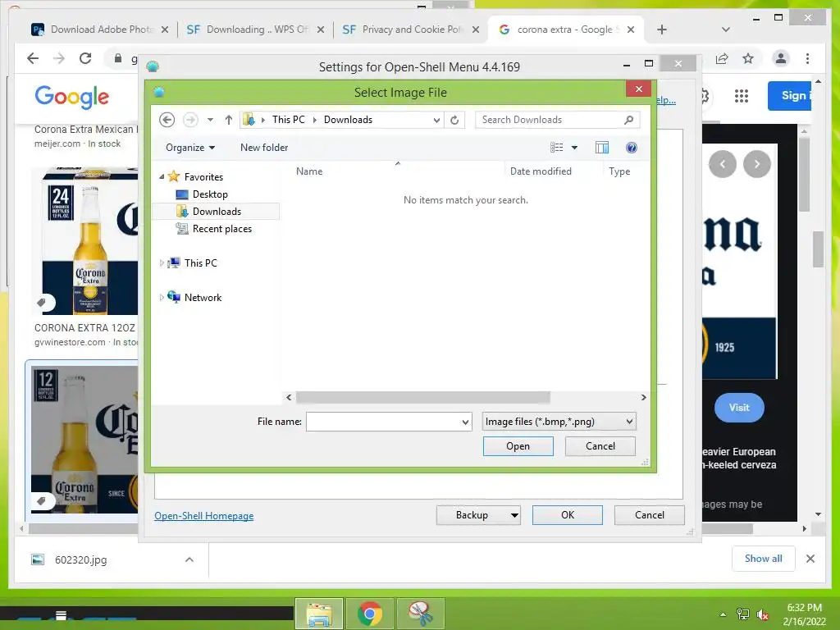Collapse the Favorites tree node
This screenshot has height=630, width=840.
coord(162,176)
